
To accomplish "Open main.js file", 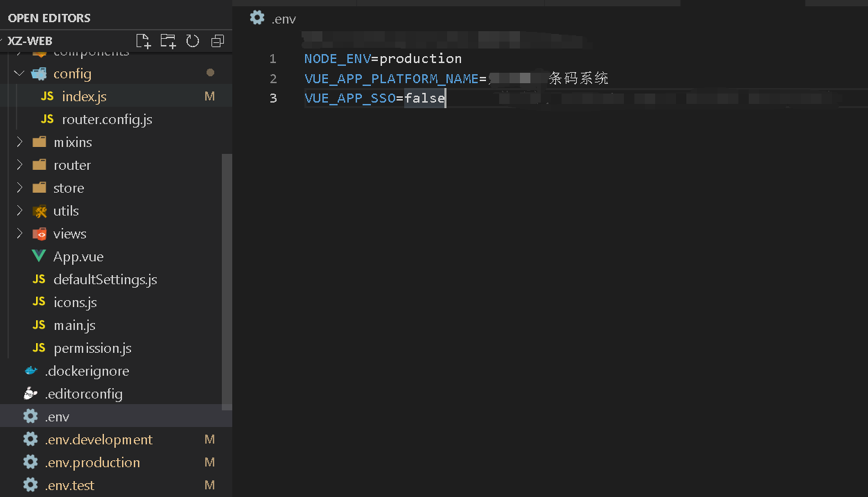I will pyautogui.click(x=74, y=325).
